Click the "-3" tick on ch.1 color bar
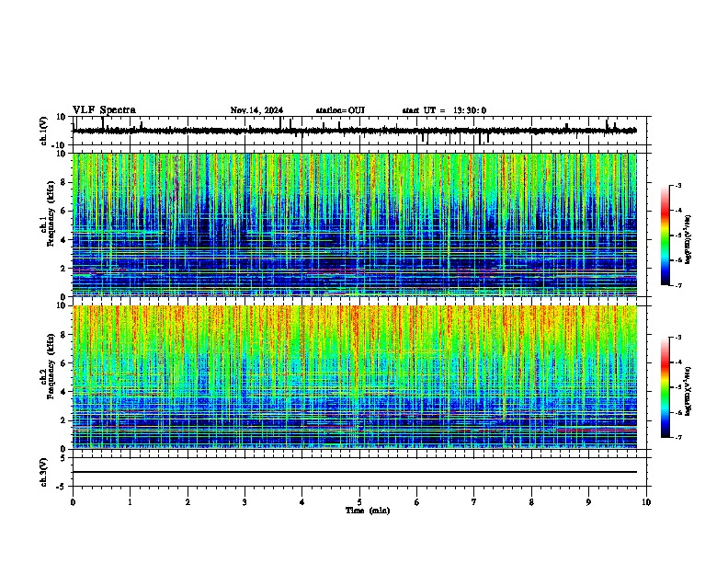 tap(678, 185)
